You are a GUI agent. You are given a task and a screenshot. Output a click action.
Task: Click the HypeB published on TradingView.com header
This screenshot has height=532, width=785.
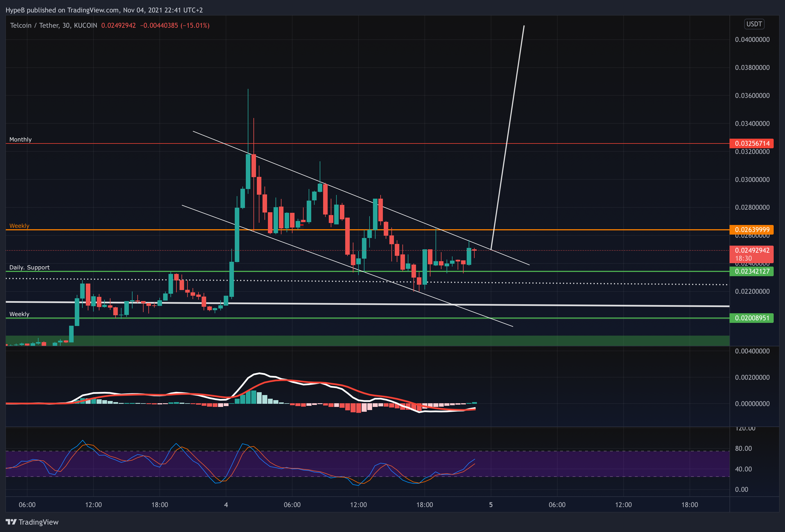104,10
